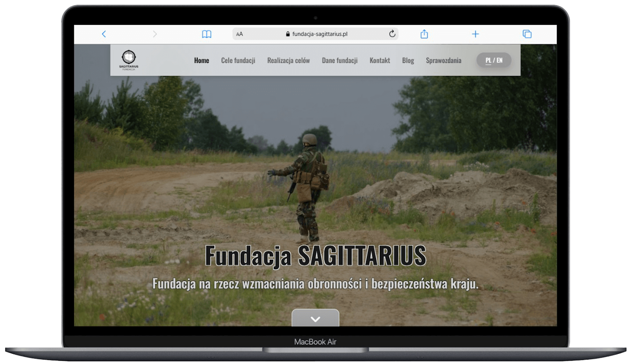Select PL language option
630x364 pixels.
point(488,60)
